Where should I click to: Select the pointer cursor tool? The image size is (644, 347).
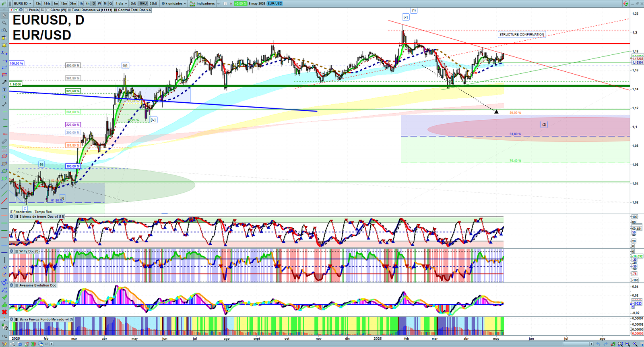(4, 16)
